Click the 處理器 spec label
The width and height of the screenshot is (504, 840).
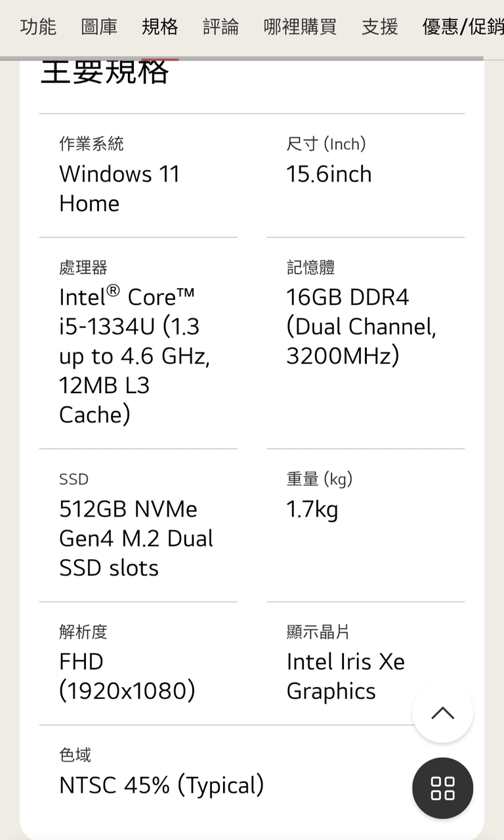[x=83, y=268]
